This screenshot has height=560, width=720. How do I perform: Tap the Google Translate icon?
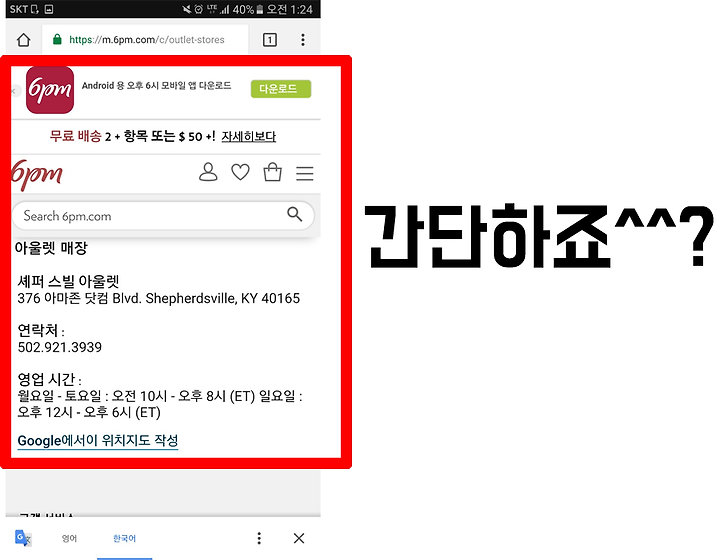point(23,538)
